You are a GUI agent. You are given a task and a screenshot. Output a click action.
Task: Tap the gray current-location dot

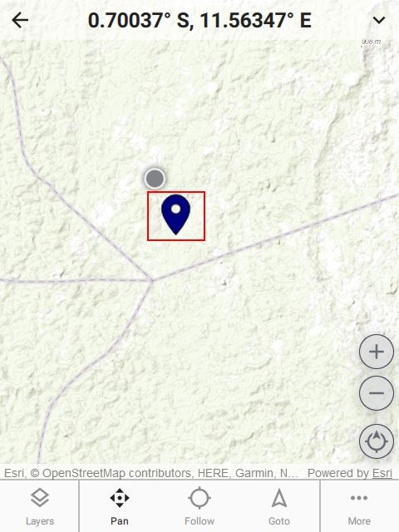[x=155, y=179]
